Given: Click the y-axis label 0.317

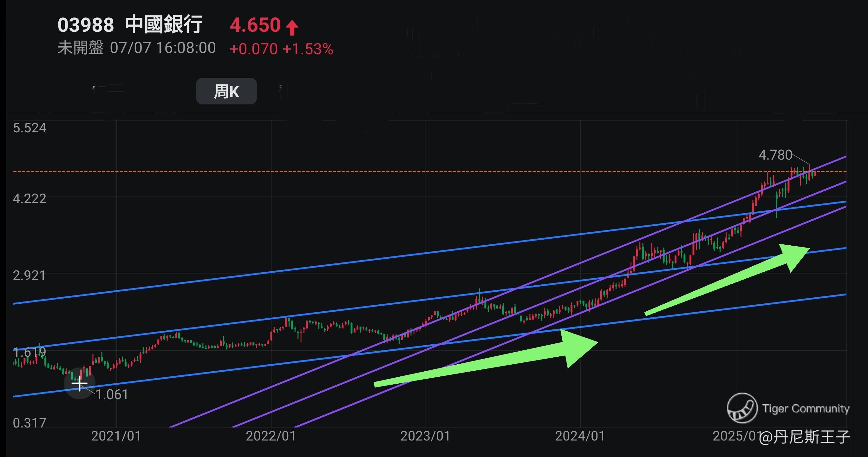Looking at the screenshot, I should 29,423.
